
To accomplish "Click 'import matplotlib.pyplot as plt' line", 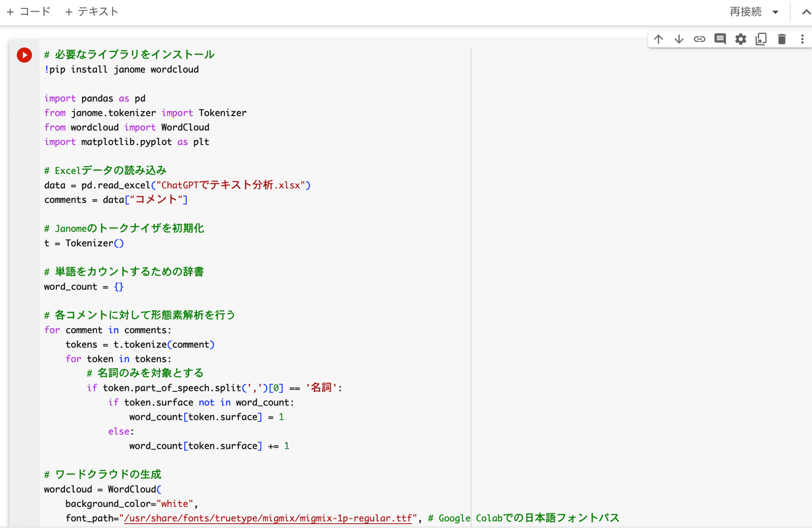I will (127, 141).
